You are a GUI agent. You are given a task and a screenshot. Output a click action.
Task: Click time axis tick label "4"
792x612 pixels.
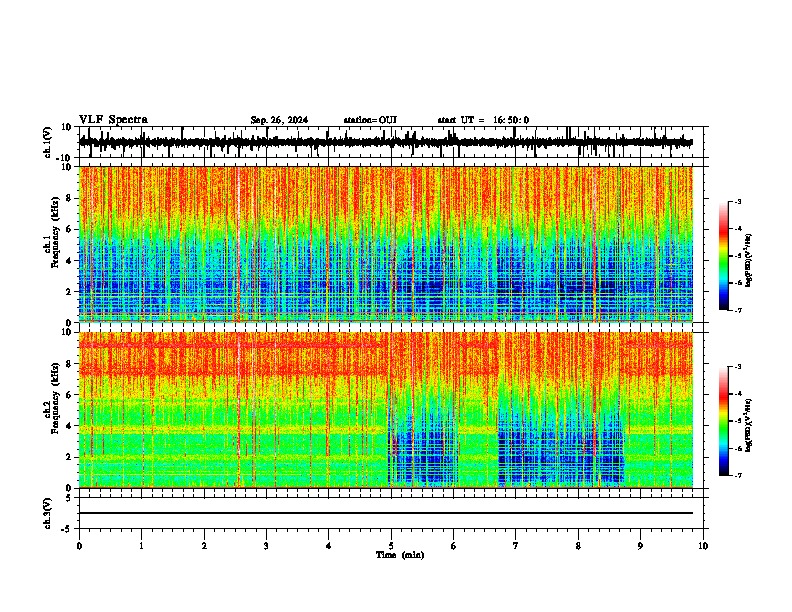pyautogui.click(x=329, y=546)
